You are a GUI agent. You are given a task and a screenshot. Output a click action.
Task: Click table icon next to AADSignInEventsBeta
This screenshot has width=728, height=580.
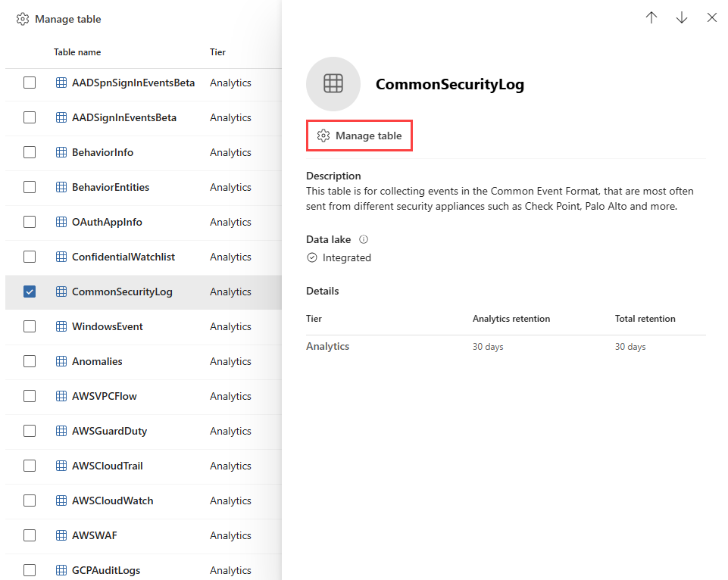[x=61, y=117]
